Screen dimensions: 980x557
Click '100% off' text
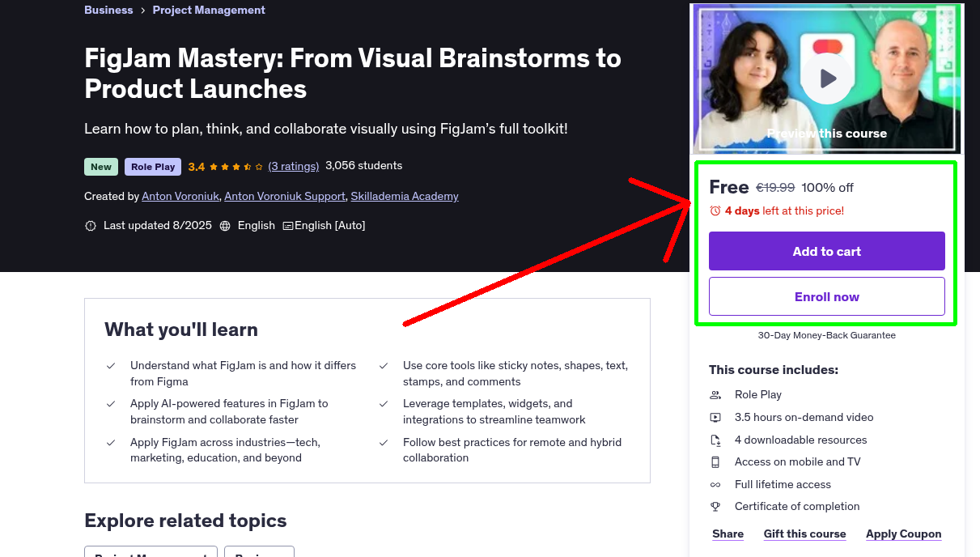coord(827,188)
